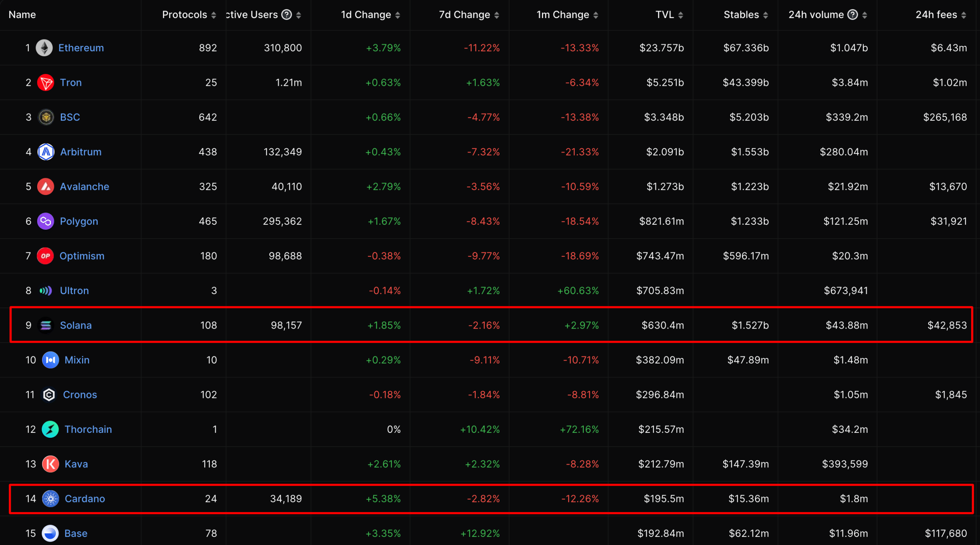
Task: Click the Polygon chain logo icon
Action: coord(46,221)
